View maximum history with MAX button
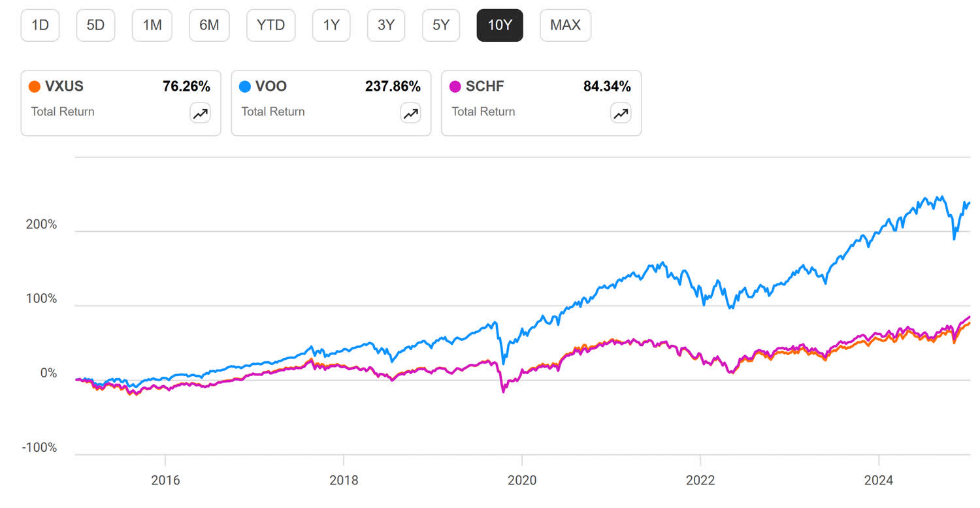 pyautogui.click(x=565, y=25)
